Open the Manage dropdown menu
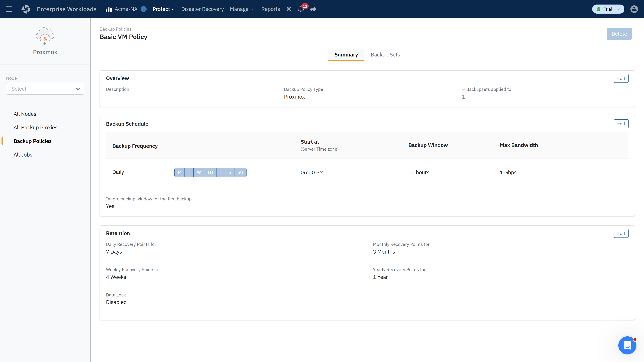The width and height of the screenshot is (644, 362). pyautogui.click(x=242, y=9)
